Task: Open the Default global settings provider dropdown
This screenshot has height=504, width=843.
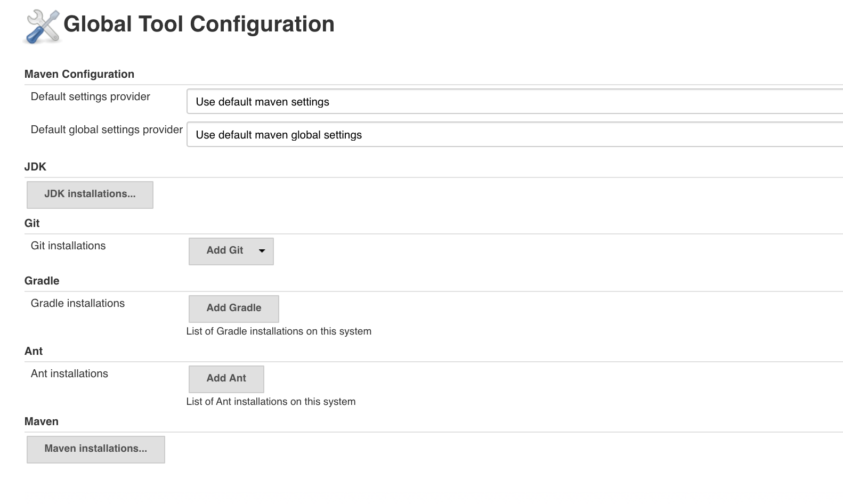Action: (515, 134)
